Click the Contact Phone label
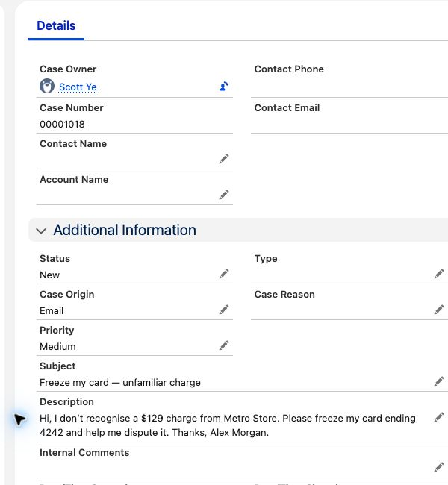This screenshot has width=448, height=485. coord(289,69)
